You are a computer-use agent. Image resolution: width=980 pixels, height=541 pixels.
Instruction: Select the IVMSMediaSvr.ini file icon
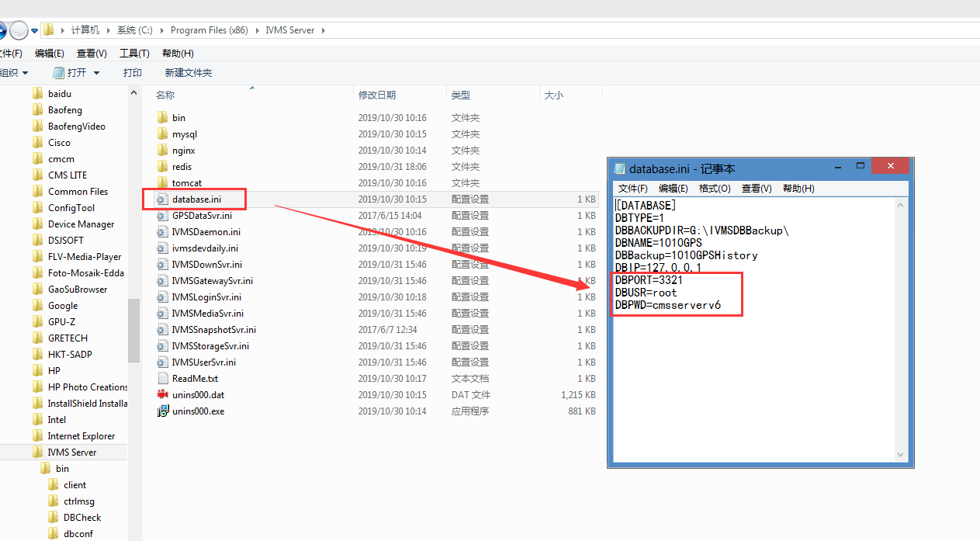[162, 313]
